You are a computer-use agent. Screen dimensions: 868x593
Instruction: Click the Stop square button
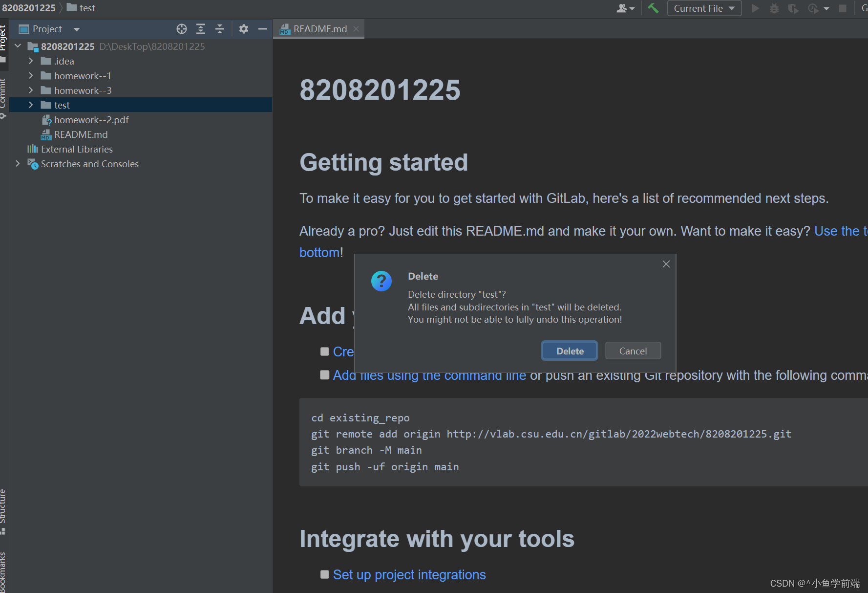coord(843,8)
